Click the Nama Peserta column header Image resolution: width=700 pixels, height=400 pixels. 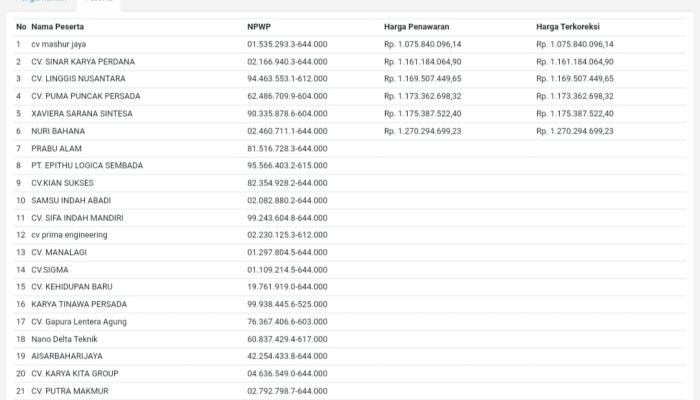(x=58, y=27)
